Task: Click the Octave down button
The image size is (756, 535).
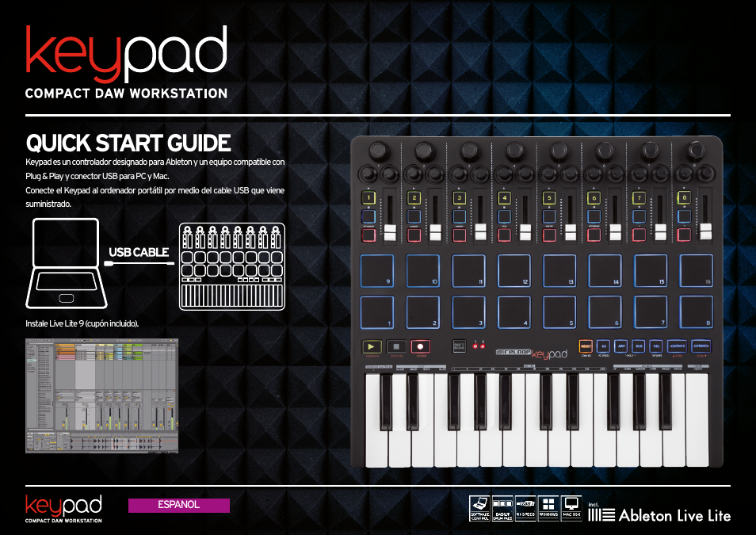Action: click(x=678, y=346)
